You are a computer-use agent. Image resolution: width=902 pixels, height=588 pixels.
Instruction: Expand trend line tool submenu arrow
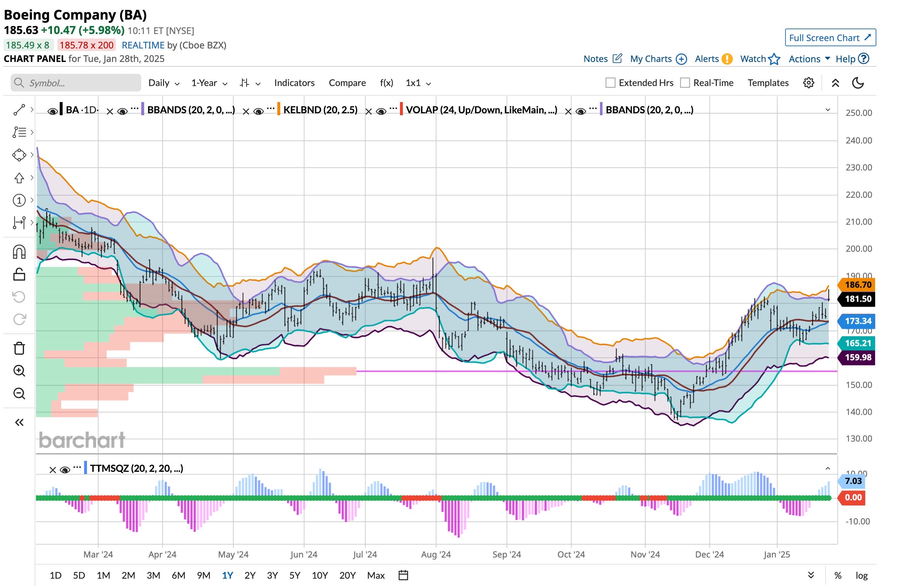click(x=32, y=110)
